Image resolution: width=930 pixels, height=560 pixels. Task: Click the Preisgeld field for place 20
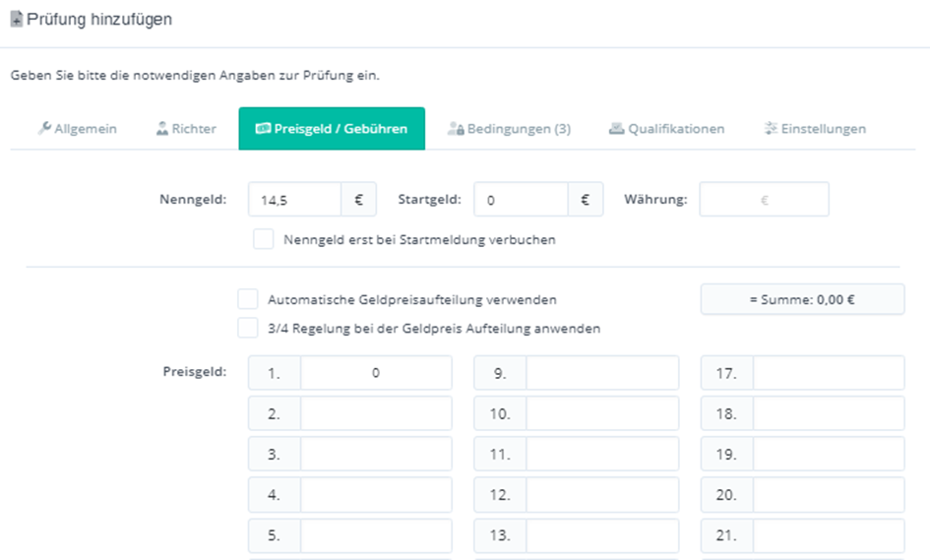(x=829, y=495)
